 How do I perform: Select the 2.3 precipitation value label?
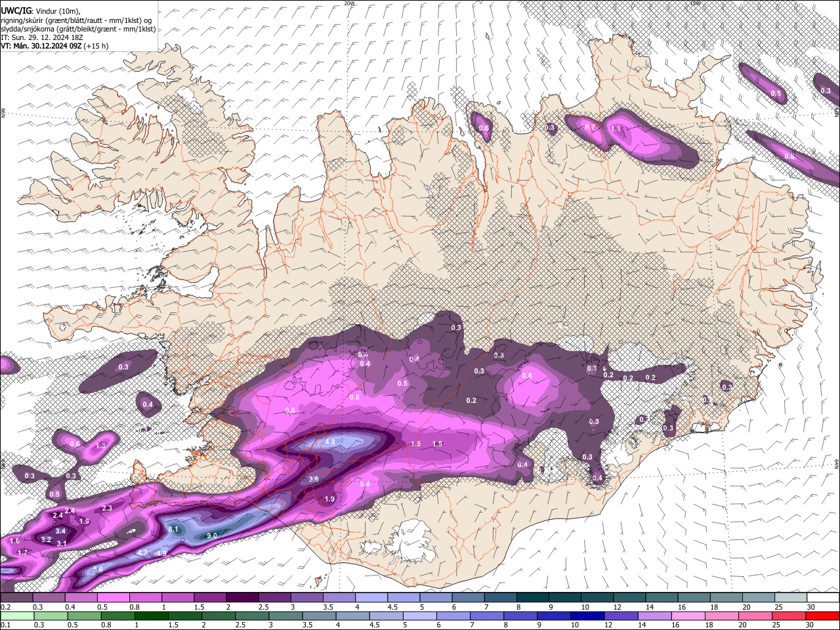[107, 508]
